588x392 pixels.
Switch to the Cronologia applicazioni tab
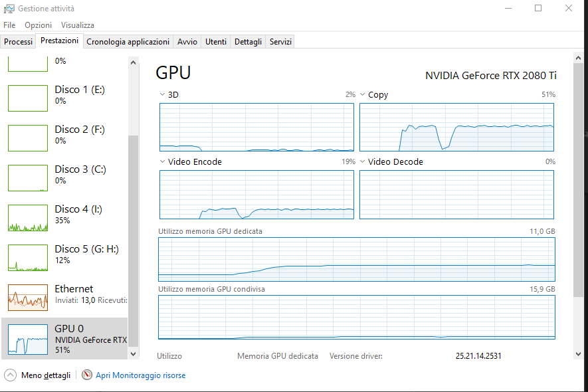pyautogui.click(x=128, y=41)
